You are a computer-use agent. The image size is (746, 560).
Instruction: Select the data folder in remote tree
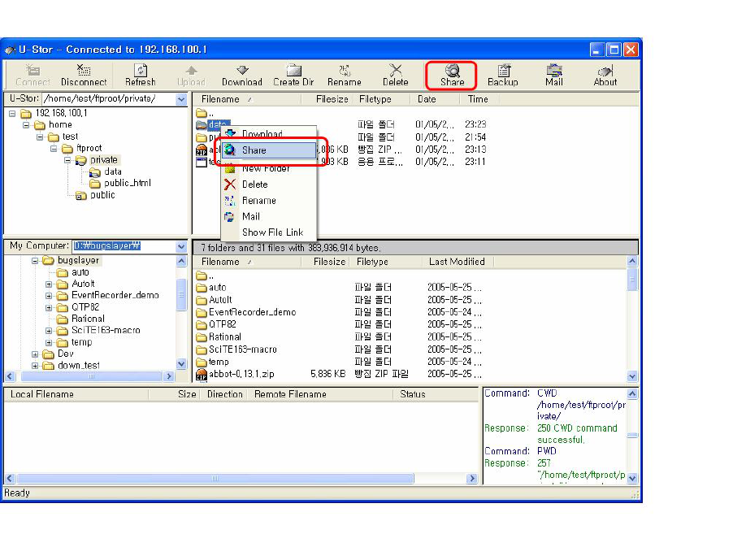[x=113, y=171]
